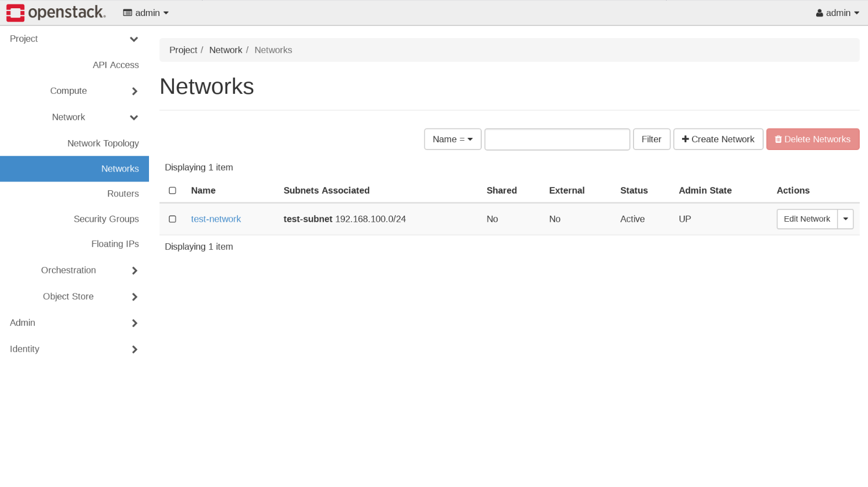Go to Network Topology page
868x487 pixels.
pyautogui.click(x=103, y=143)
